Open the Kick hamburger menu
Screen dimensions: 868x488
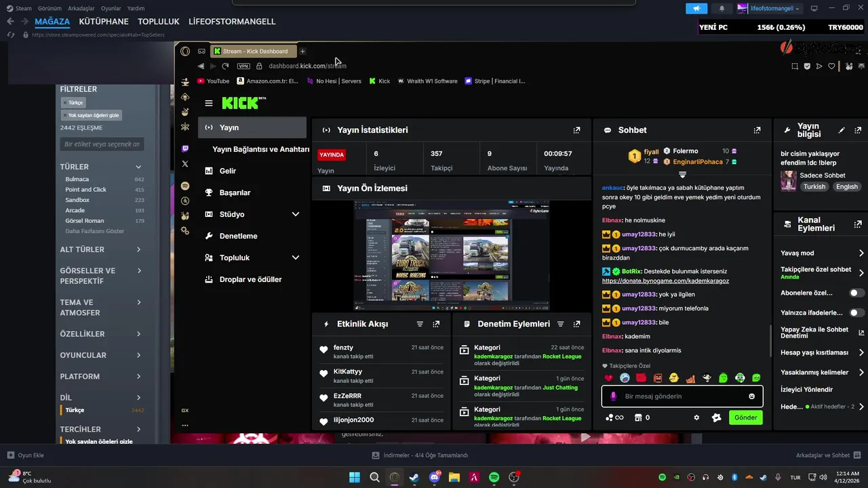[209, 103]
